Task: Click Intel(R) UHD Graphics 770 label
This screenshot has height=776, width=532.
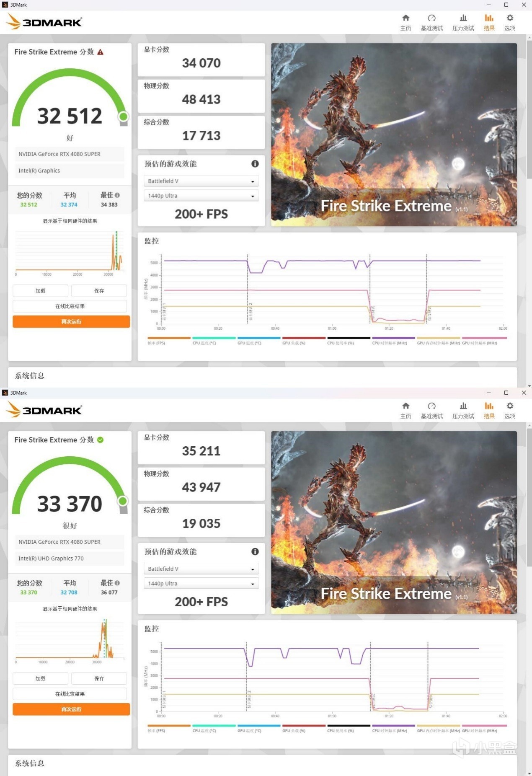Action: pyautogui.click(x=51, y=559)
